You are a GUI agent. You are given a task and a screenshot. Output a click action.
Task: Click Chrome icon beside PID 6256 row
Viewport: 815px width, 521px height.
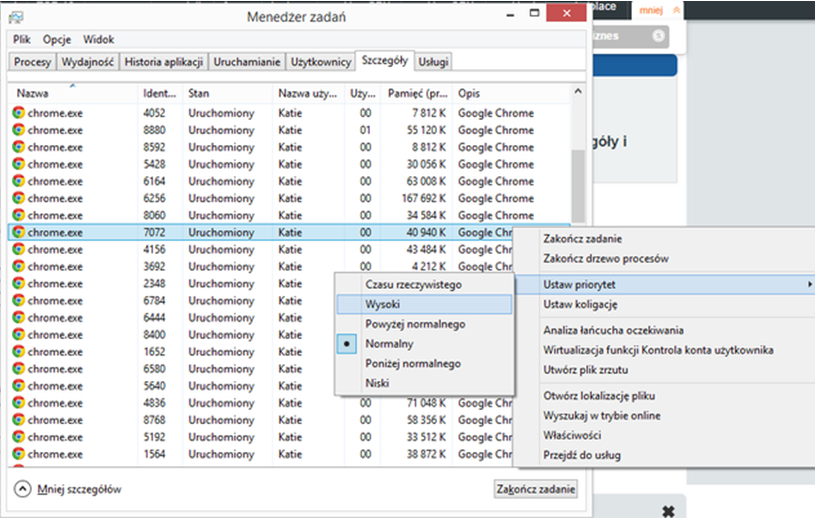tap(19, 198)
